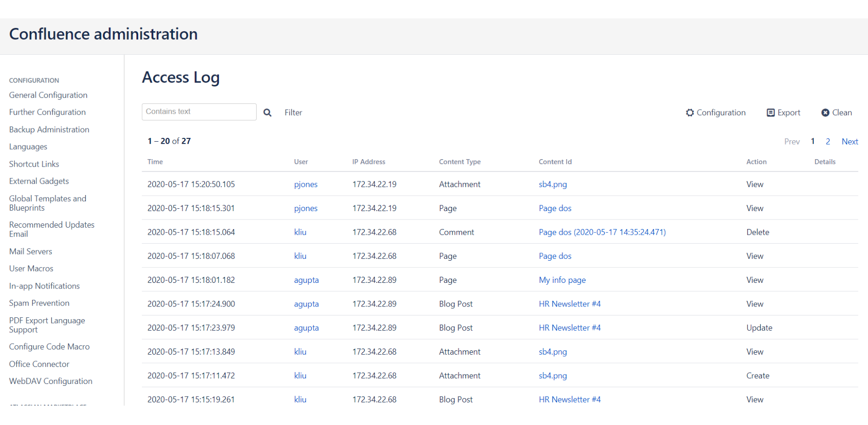This screenshot has width=868, height=425.
Task: Open the Filter options
Action: (293, 112)
